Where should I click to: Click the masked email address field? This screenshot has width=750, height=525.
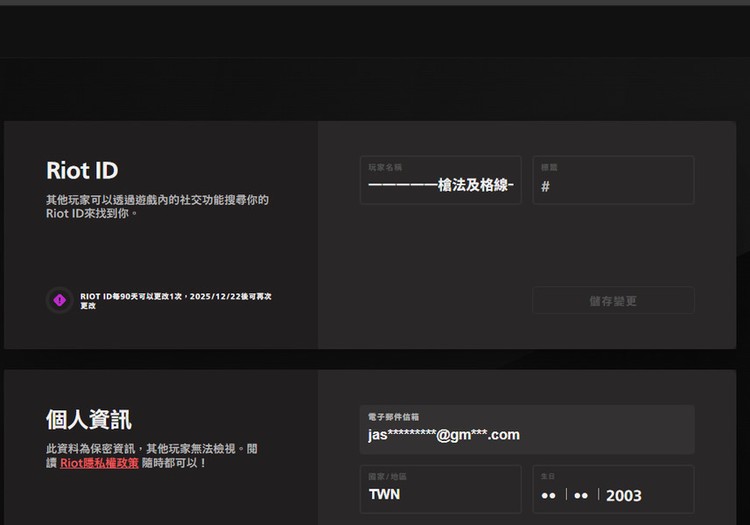pos(526,434)
